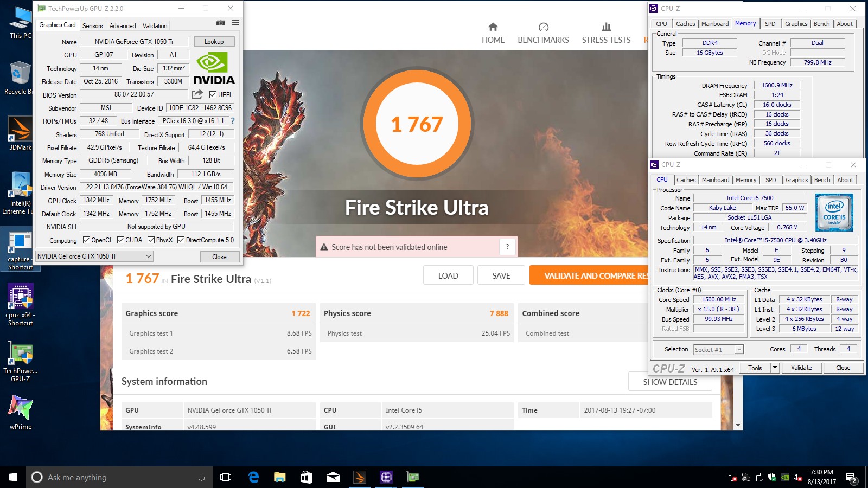Select the Caches tab in lower CPU-Z window
Image resolution: width=868 pixels, height=488 pixels.
(686, 180)
